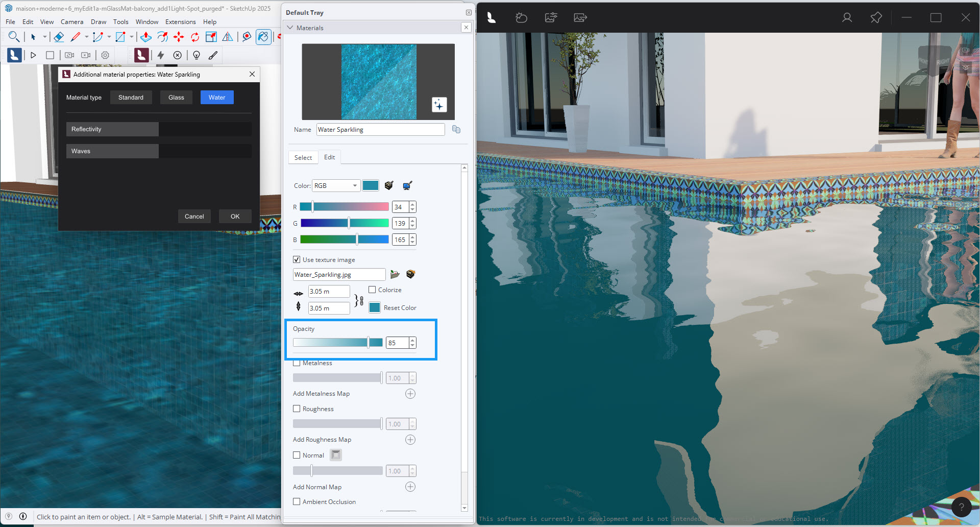Open LiveSync settings via the gear icon
The image size is (980, 527).
[x=105, y=55]
